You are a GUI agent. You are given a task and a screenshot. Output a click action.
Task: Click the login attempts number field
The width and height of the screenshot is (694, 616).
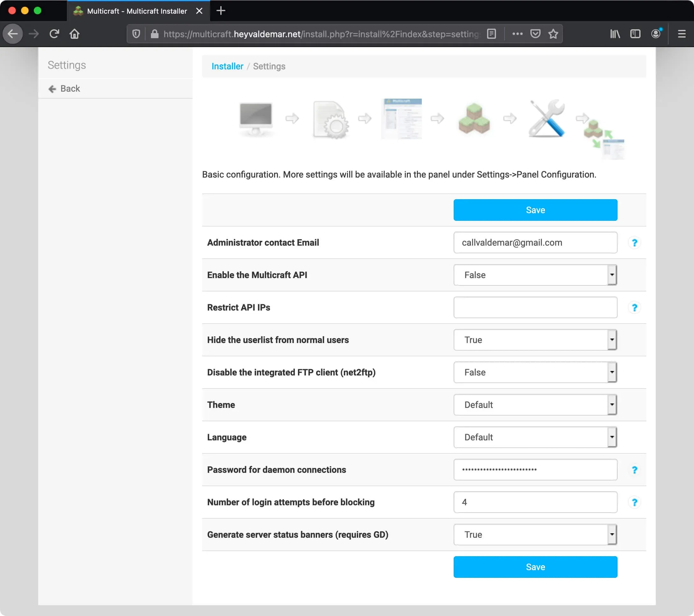point(535,502)
